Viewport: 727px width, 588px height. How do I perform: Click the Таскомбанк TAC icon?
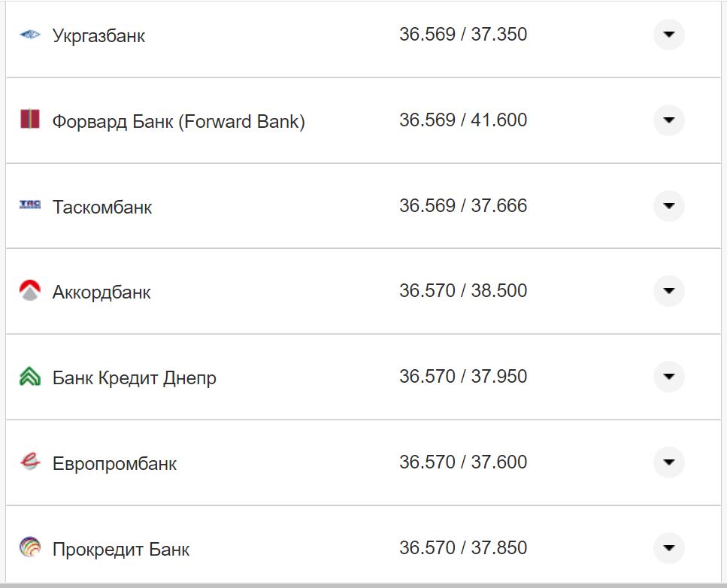(29, 205)
